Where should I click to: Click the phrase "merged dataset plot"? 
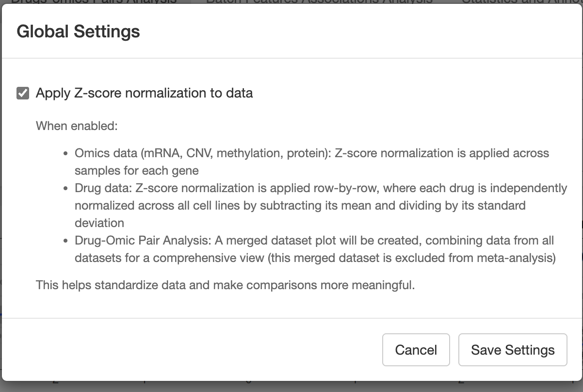tap(277, 241)
